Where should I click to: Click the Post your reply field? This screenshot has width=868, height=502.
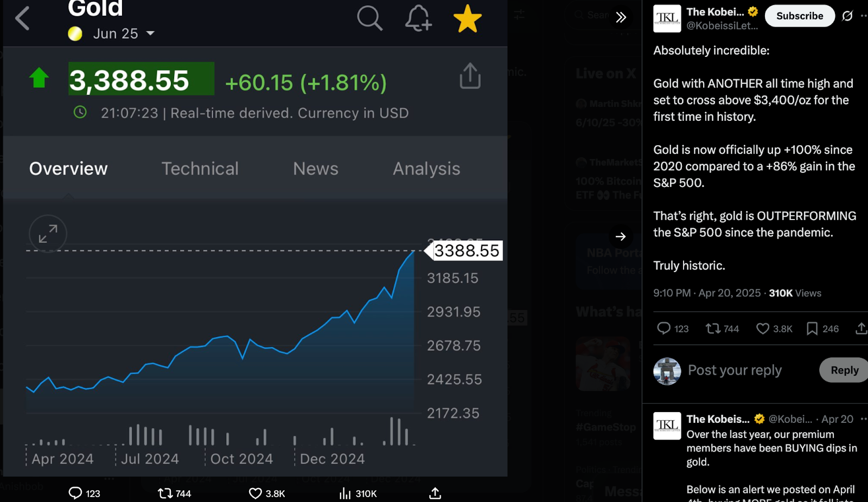point(735,370)
